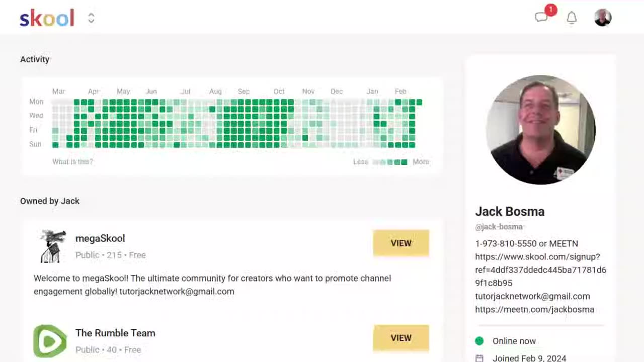Click Jack Bosma's large profile photo
This screenshot has height=362, width=644.
click(540, 130)
